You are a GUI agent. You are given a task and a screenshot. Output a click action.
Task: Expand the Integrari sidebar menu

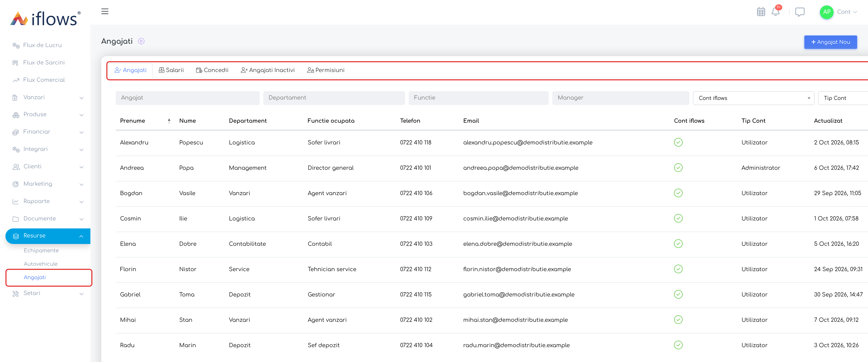[x=48, y=150]
